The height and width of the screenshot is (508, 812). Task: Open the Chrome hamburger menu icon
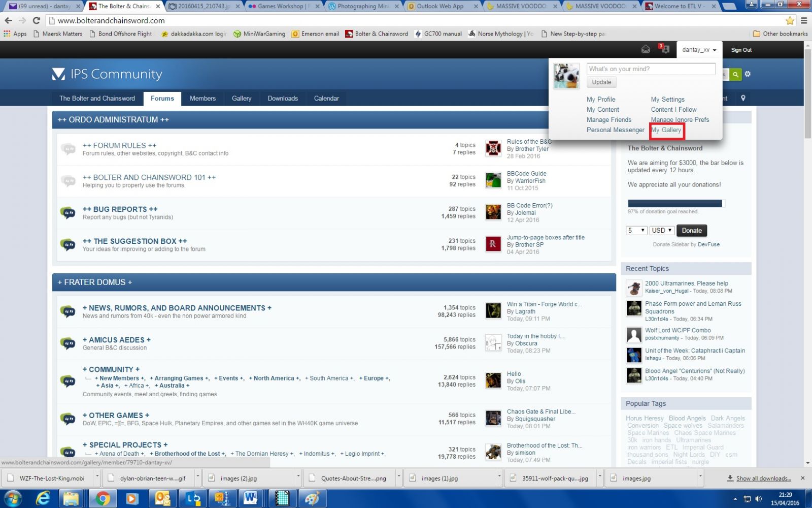click(804, 21)
